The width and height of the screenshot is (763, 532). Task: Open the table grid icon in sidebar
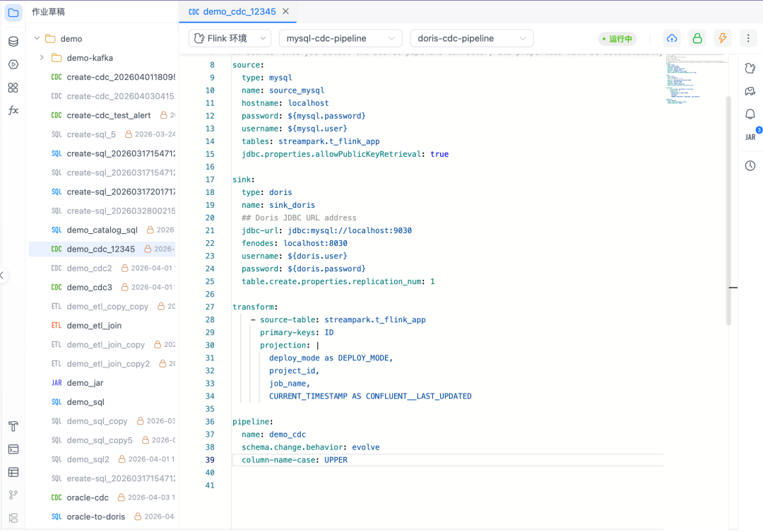click(x=13, y=472)
